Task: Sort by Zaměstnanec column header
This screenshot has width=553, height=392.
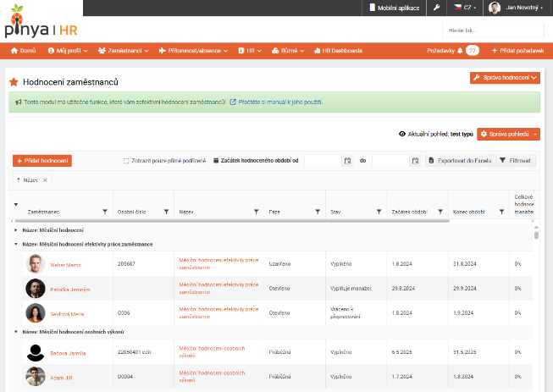Action: pyautogui.click(x=43, y=212)
